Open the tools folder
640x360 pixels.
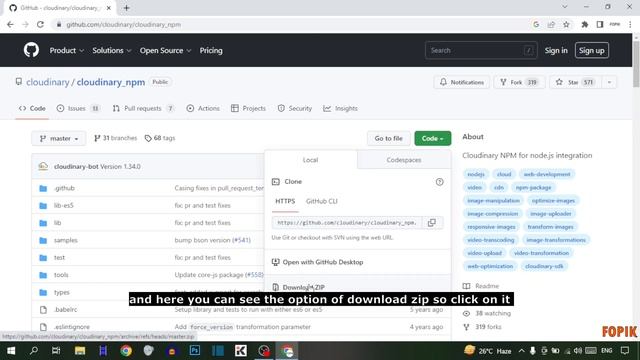[61, 275]
